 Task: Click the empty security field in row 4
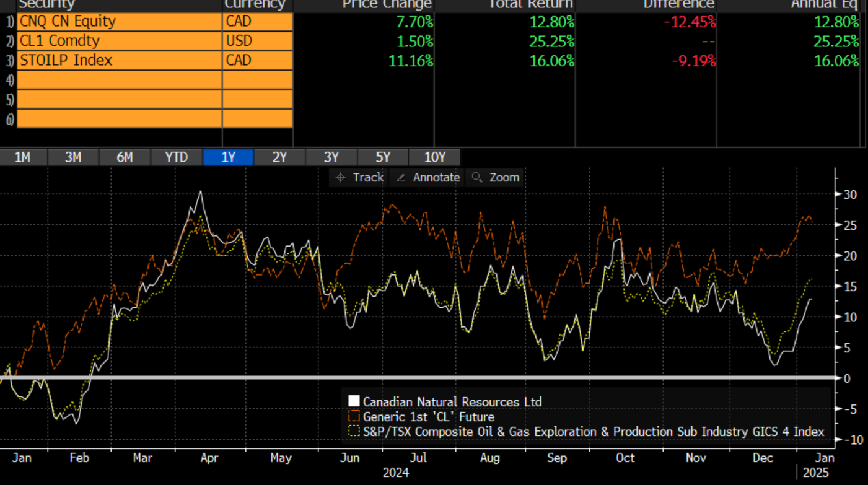point(119,80)
